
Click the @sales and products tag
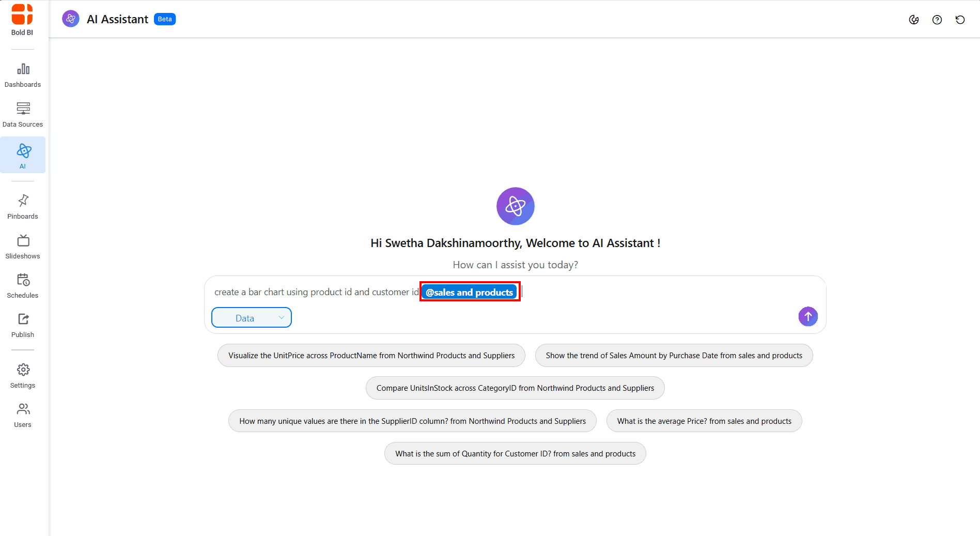(x=470, y=292)
